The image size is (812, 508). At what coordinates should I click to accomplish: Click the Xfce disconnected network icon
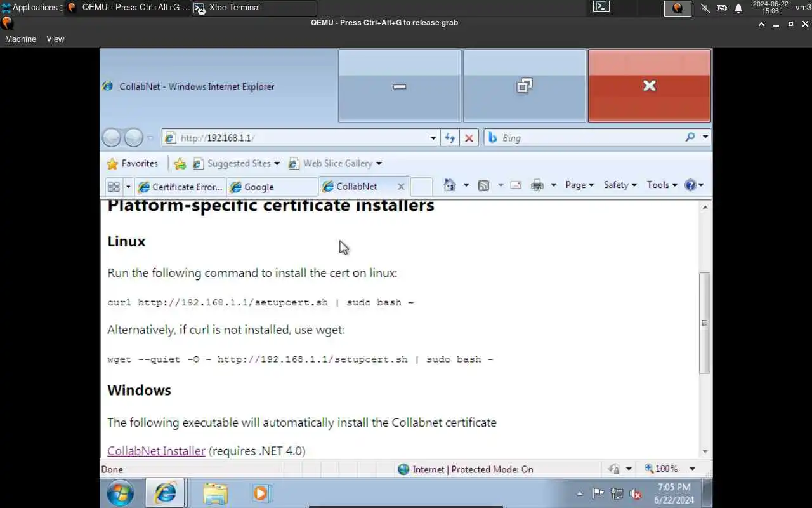coord(705,8)
